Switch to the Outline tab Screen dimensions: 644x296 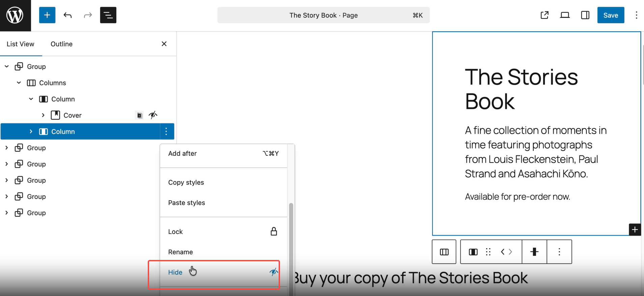point(61,44)
